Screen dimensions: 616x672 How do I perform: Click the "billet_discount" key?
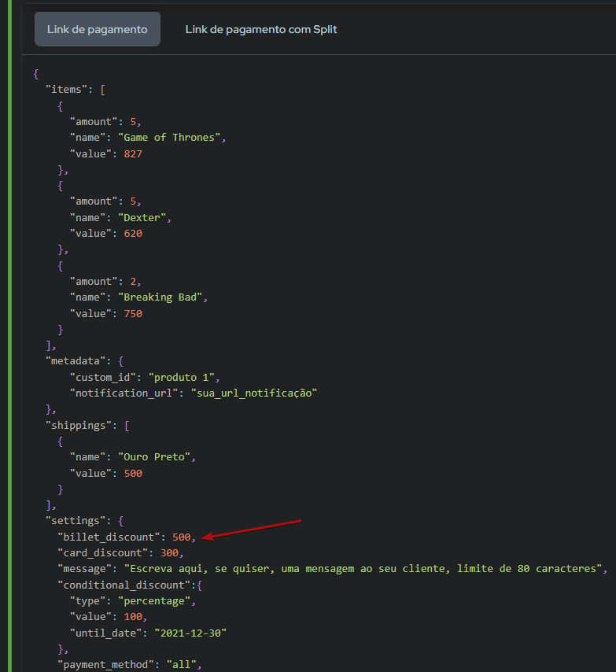click(109, 537)
